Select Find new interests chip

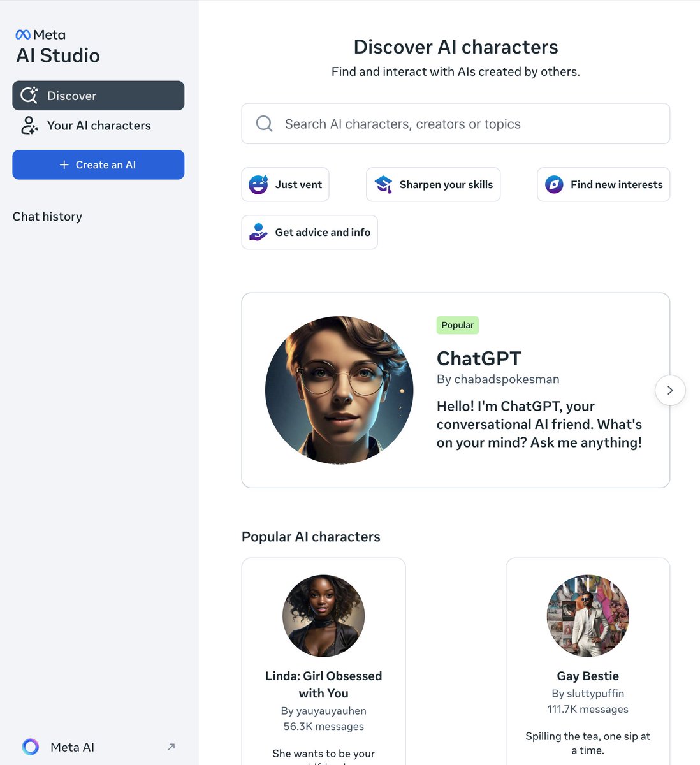[x=603, y=184]
